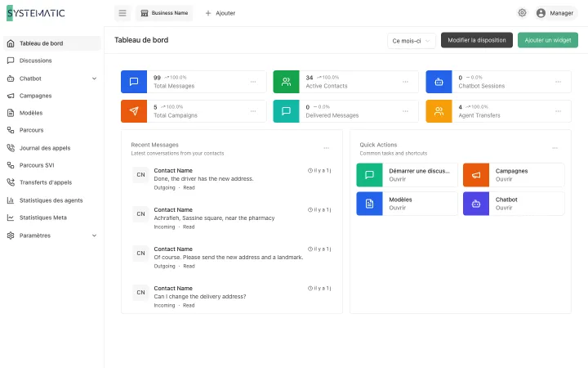
Task: Open the settings gear in top bar
Action: (522, 13)
